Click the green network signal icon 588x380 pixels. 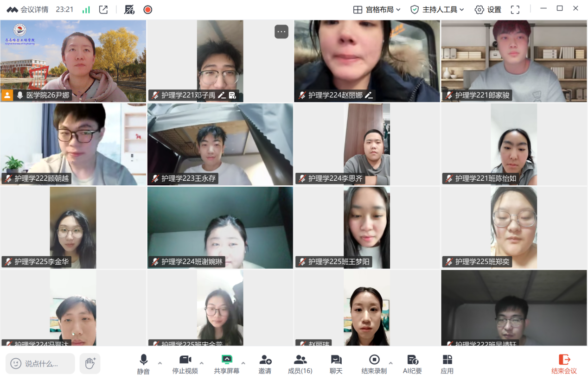click(86, 10)
